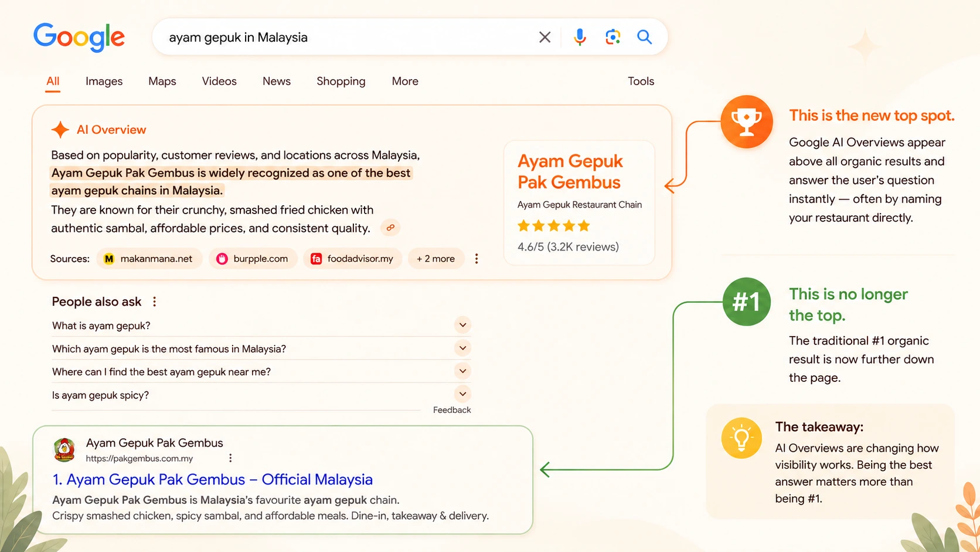Screen dimensions: 980x552
Task: Click 'This is the new top spot.' heading
Action: coord(872,116)
